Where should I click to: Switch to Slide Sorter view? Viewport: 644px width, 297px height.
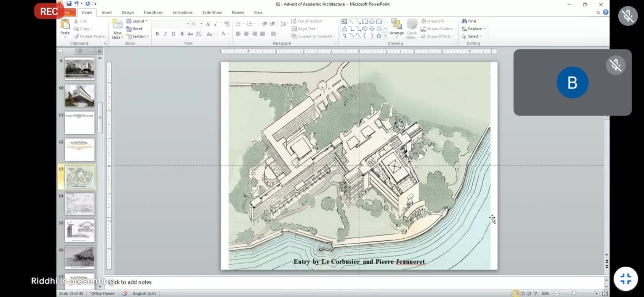tap(523, 293)
